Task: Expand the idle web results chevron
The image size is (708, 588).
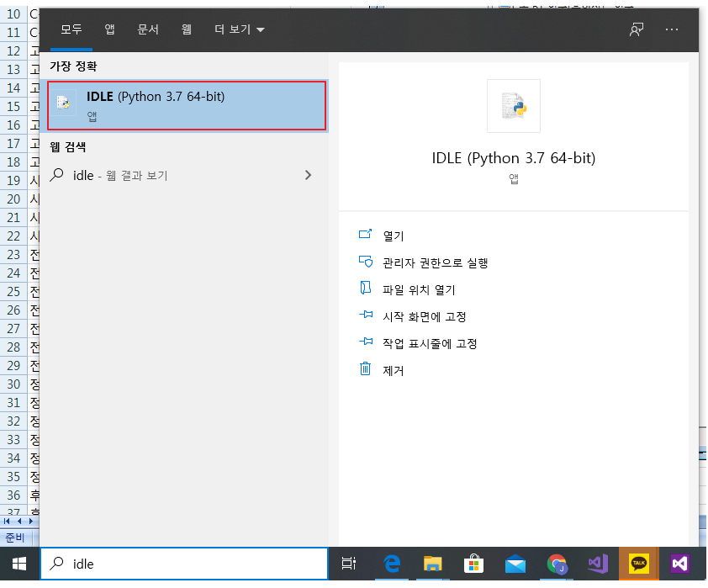Action: pyautogui.click(x=308, y=175)
